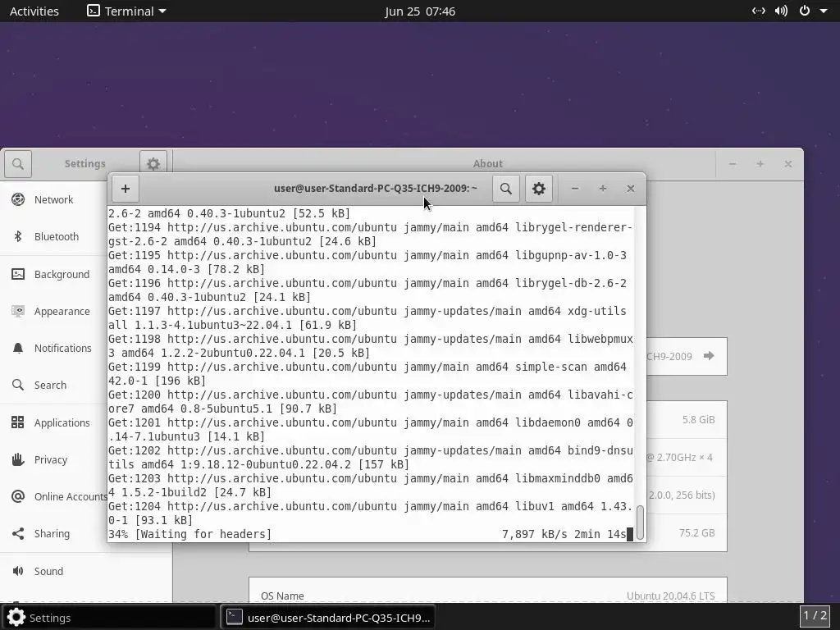The image size is (840, 630).
Task: Click the volume icon in top bar
Action: point(781,11)
